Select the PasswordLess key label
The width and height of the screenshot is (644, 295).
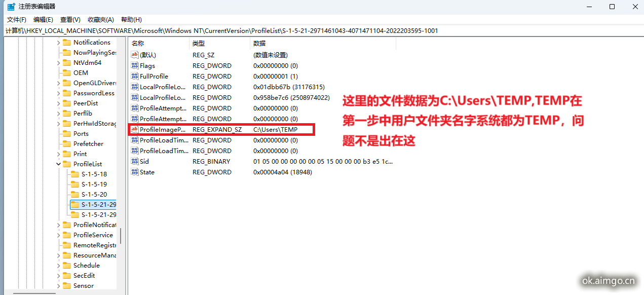[94, 93]
